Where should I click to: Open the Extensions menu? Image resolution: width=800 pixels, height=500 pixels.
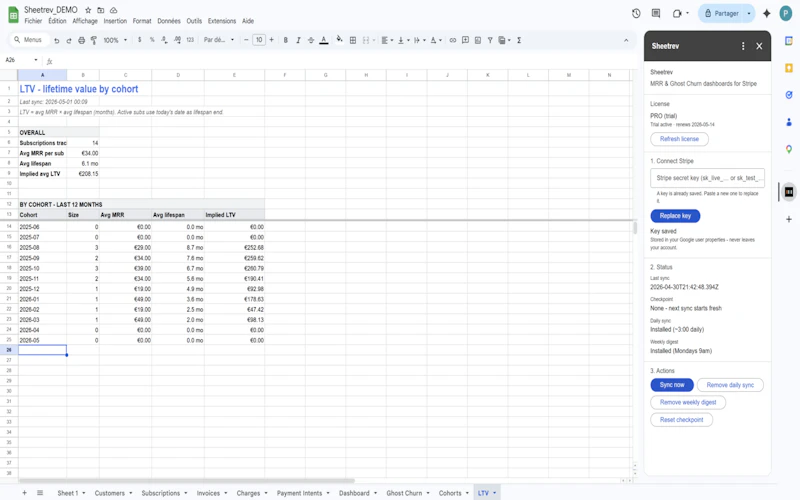pyautogui.click(x=222, y=21)
